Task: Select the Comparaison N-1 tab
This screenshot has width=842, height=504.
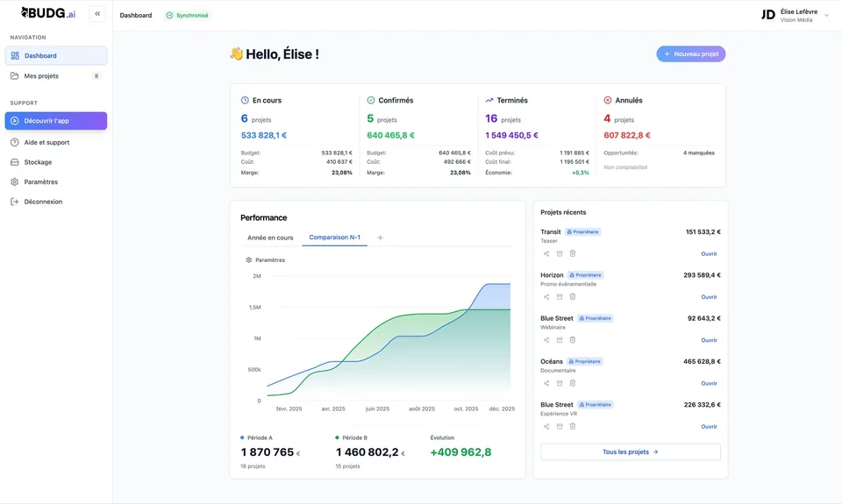Action: pos(334,238)
